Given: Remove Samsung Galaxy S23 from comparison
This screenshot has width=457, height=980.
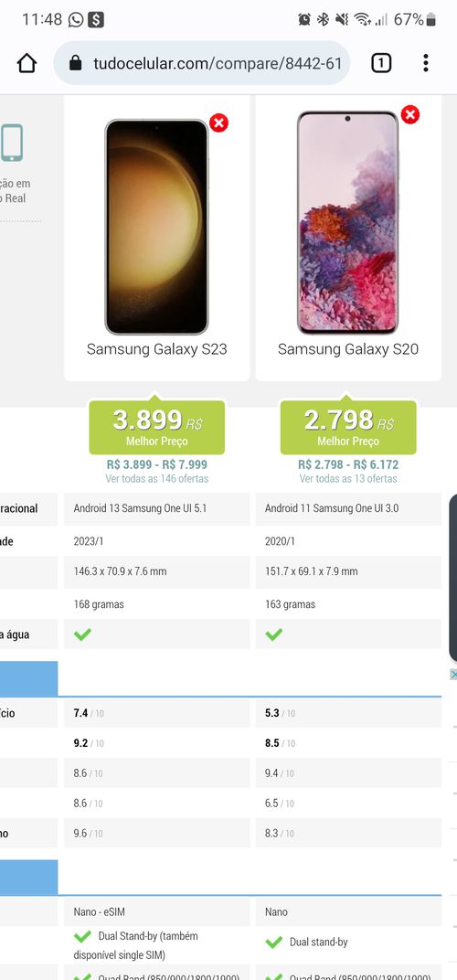Looking at the screenshot, I should pos(218,123).
